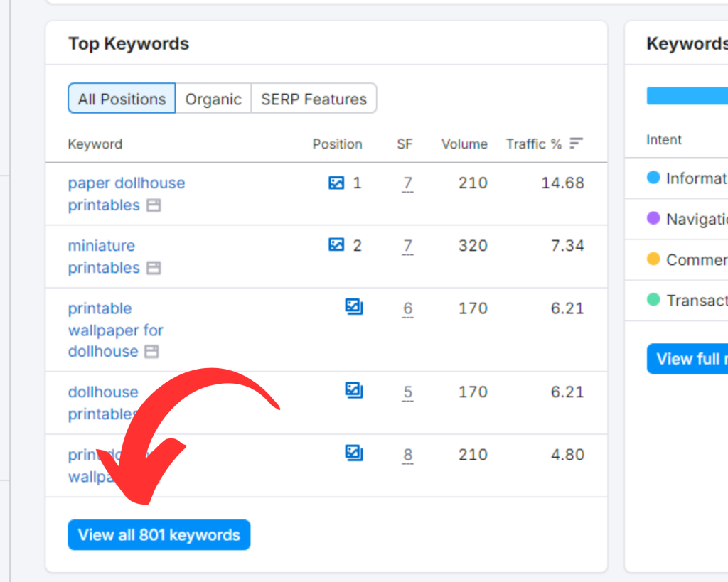Click image pack icon for paper dollhouse printables
The image size is (728, 582).
(x=336, y=183)
